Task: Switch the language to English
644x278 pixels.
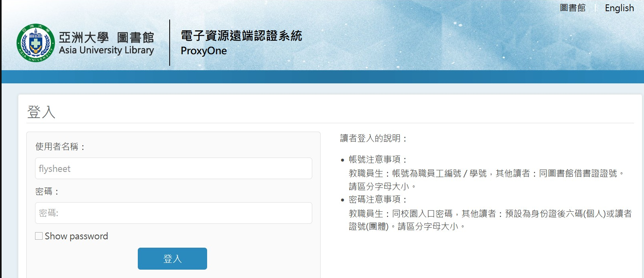Action: [619, 8]
